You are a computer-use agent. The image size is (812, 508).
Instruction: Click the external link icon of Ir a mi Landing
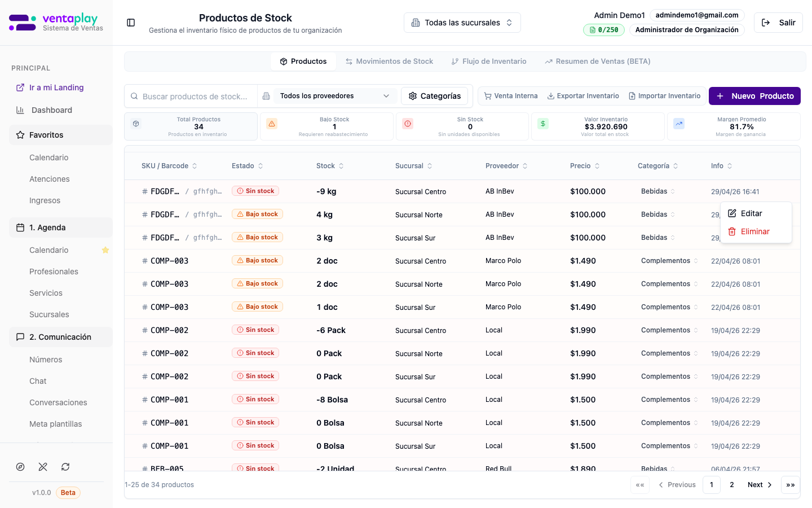(20, 87)
